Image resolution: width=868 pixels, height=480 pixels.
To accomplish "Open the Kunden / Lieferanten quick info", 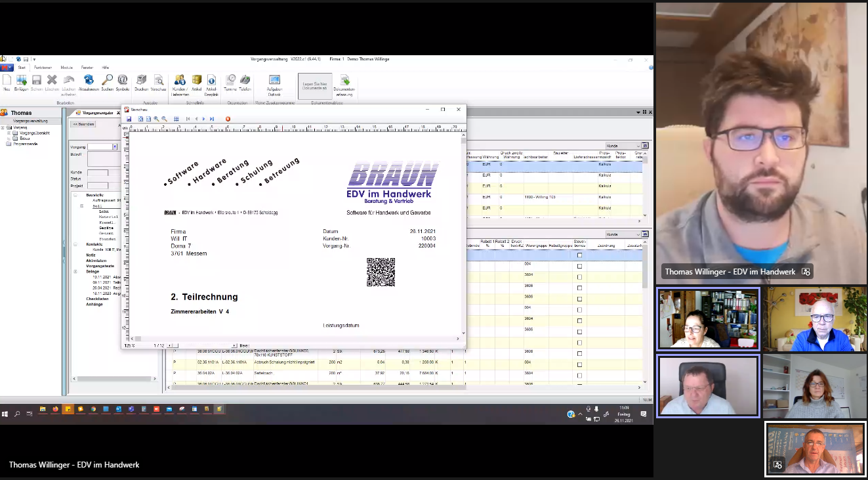I will pyautogui.click(x=180, y=83).
